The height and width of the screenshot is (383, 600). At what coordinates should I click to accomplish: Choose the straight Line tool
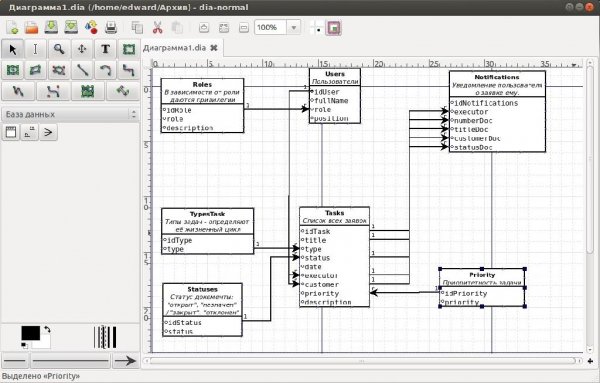pos(82,70)
